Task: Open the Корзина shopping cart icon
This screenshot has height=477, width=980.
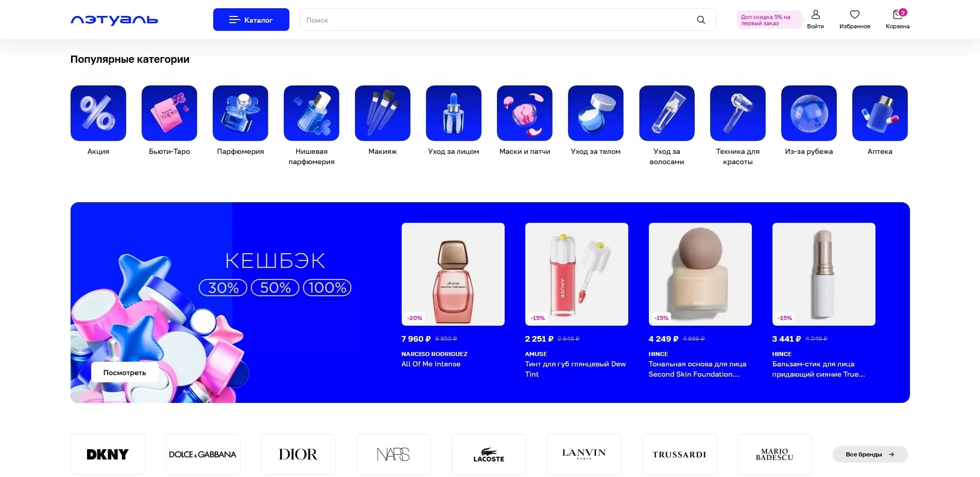Action: pyautogui.click(x=897, y=15)
